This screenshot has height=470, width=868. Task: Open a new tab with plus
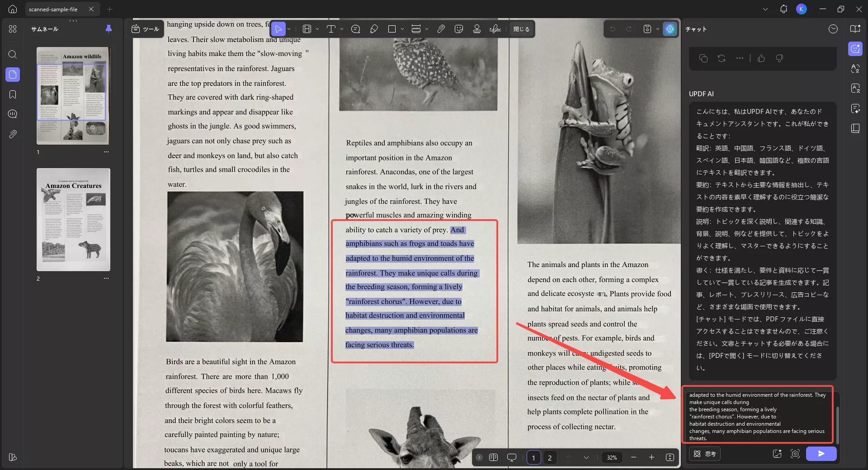click(109, 9)
